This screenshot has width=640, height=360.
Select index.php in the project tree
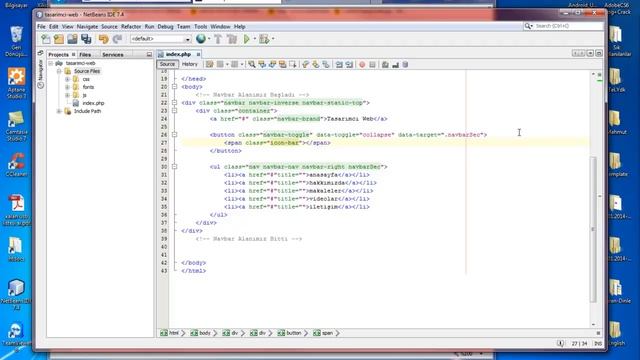[93, 103]
